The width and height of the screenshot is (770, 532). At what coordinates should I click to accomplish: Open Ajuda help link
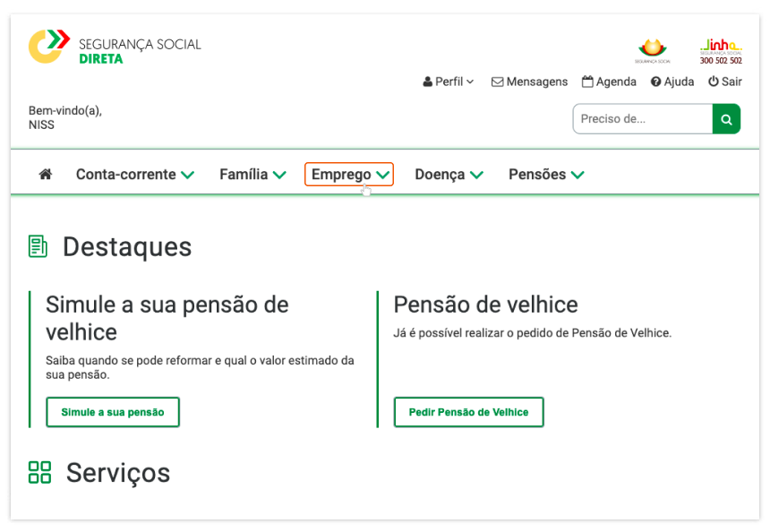(x=672, y=82)
